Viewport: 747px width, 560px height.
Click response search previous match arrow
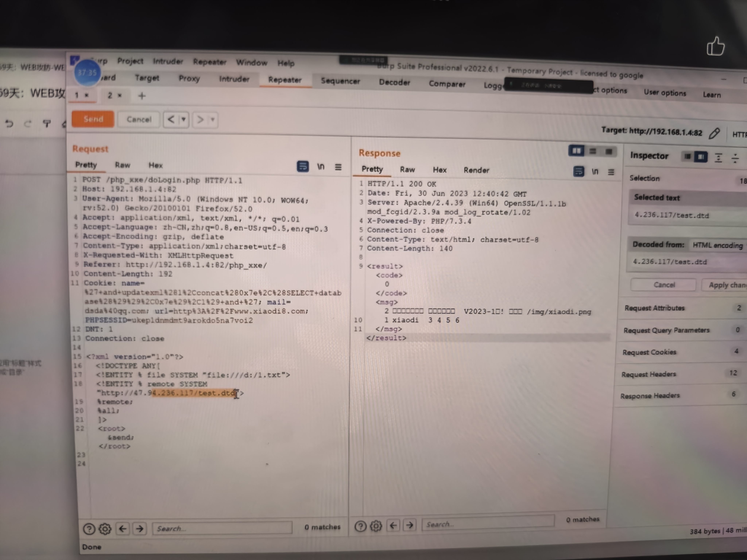(393, 525)
